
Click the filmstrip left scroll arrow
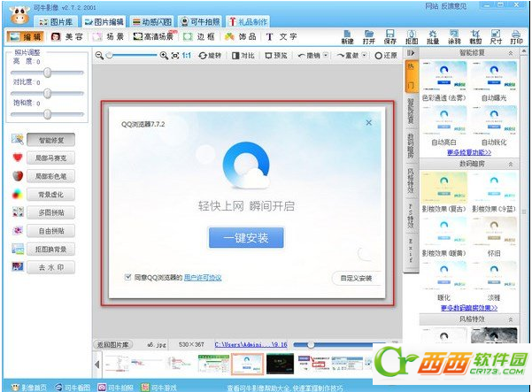97,365
